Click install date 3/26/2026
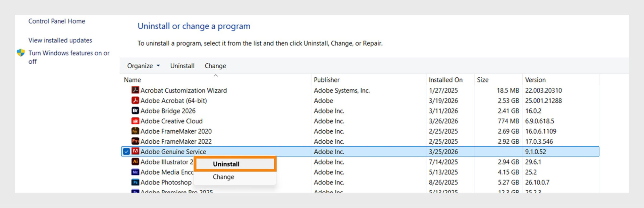The image size is (644, 208). (443, 121)
